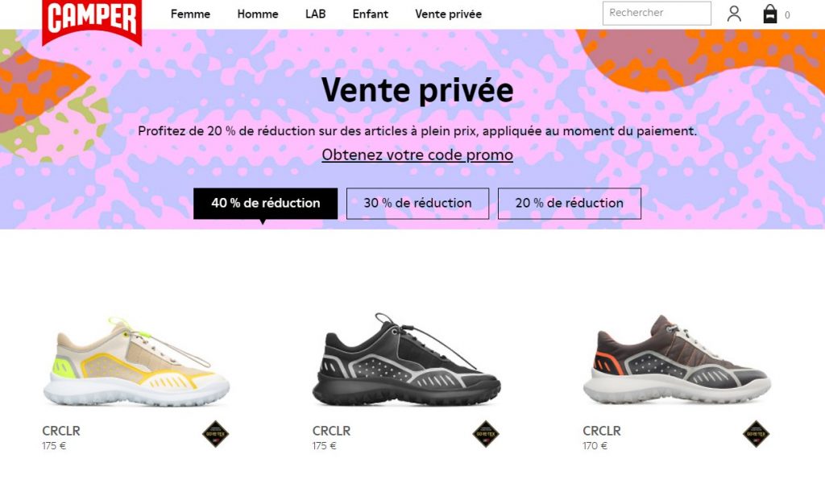Open the Femme menu
The image size is (825, 504).
190,14
